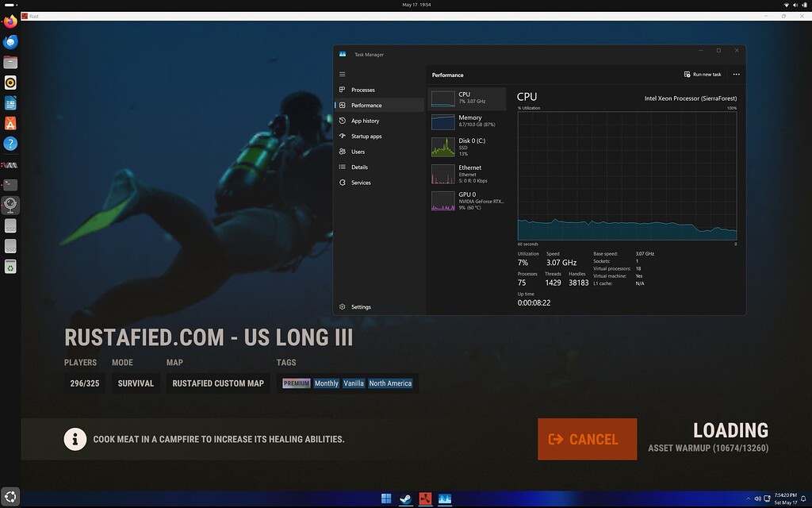View Memory usage details
This screenshot has width=812, height=508.
pos(466,120)
